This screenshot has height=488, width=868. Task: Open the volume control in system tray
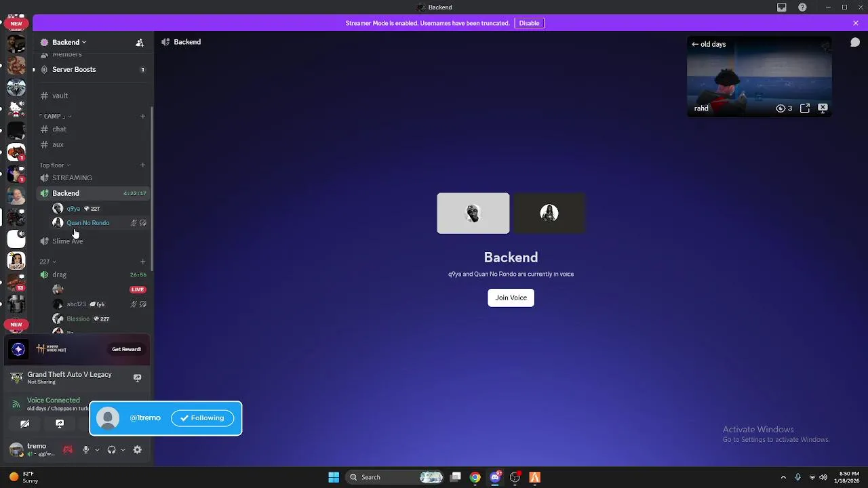(823, 477)
